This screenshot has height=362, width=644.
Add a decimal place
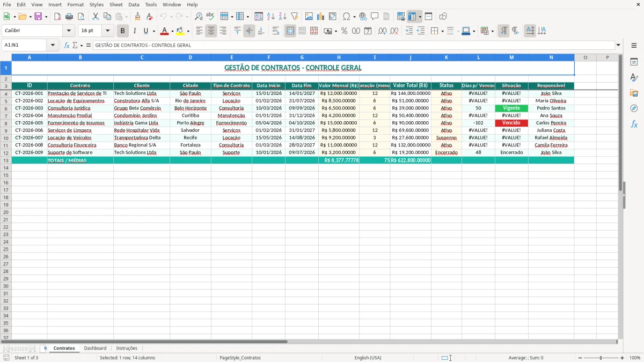(x=383, y=31)
